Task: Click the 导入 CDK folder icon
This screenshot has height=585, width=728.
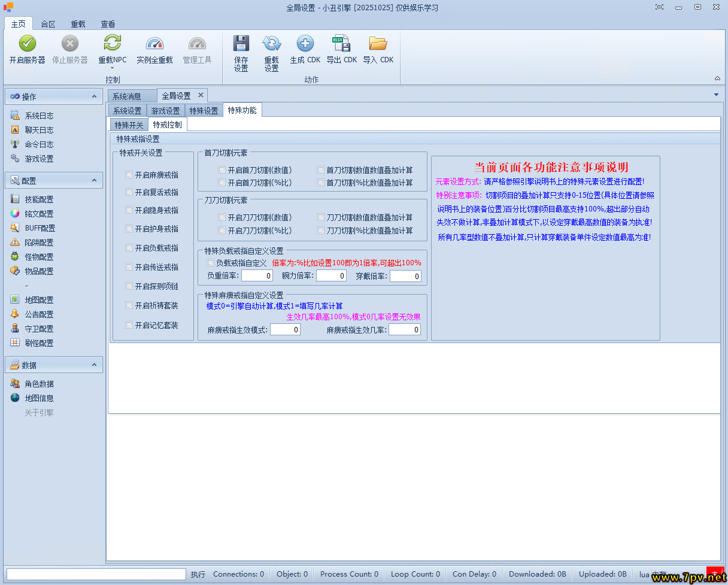Action: 378,44
